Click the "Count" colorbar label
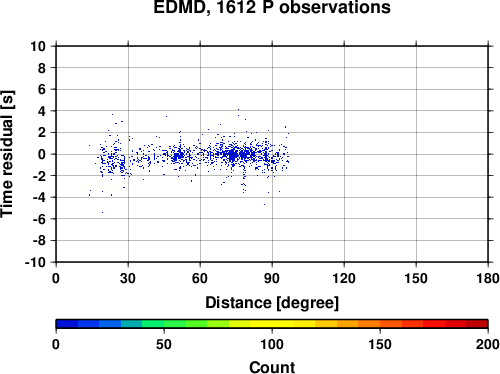Viewport: 500px width, 374px height. pyautogui.click(x=272, y=367)
